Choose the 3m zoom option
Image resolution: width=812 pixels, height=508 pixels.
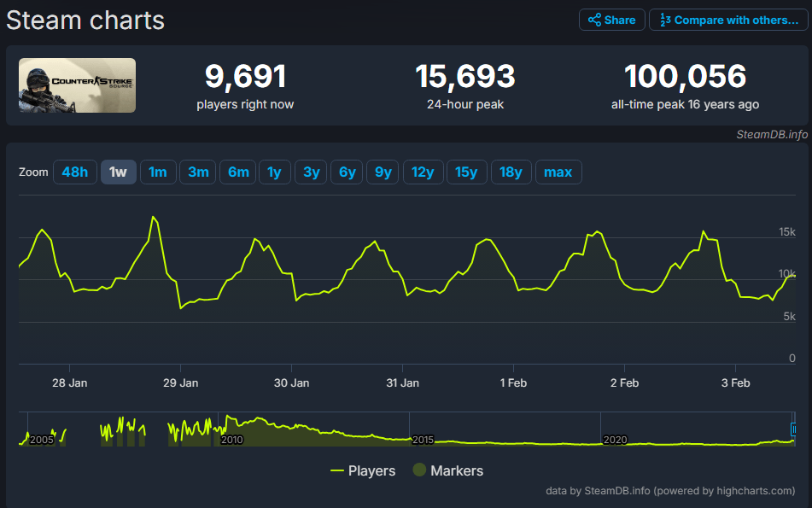[198, 172]
